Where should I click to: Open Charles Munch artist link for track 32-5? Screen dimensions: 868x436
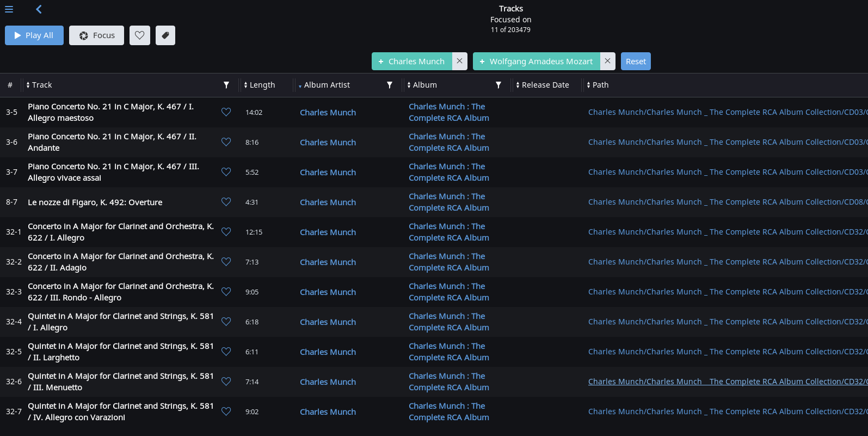coord(328,352)
